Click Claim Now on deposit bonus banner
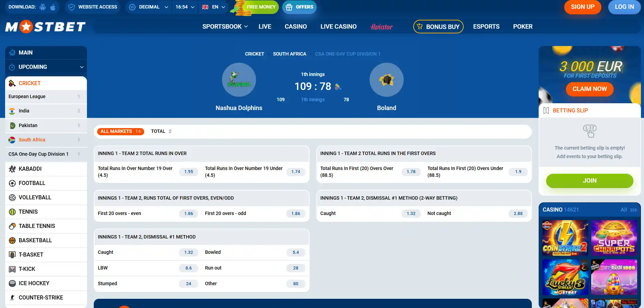 click(589, 89)
